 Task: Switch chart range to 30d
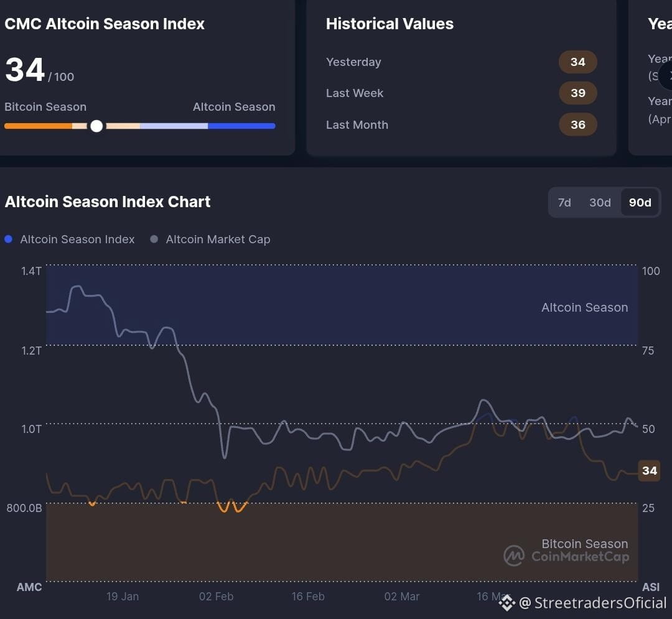(x=600, y=202)
